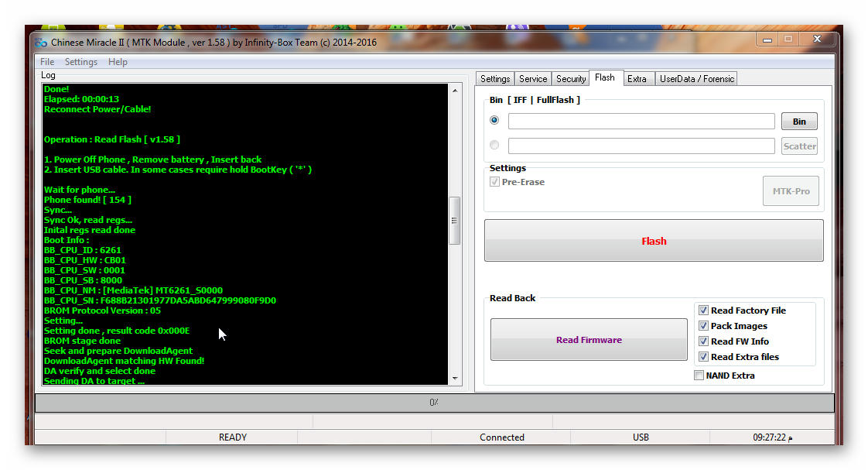The image size is (868, 470).
Task: Toggle the Pre-Erase checkbox
Action: 495,182
